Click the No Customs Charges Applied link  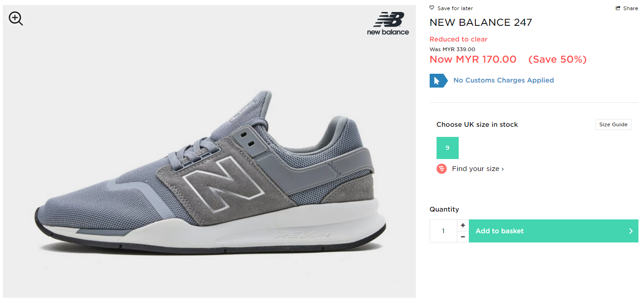503,80
